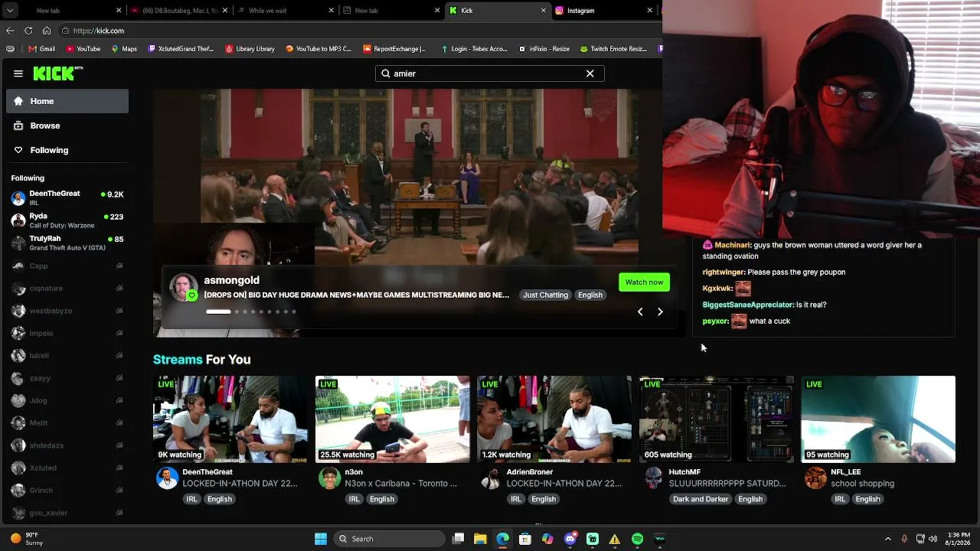Go to Home in the sidebar
The height and width of the screenshot is (551, 980).
click(67, 101)
